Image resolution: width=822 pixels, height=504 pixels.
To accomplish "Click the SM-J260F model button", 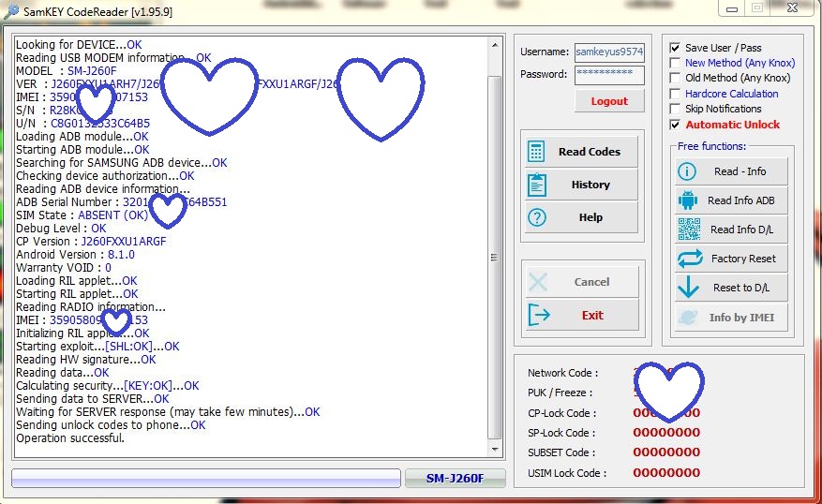I will tap(455, 478).
